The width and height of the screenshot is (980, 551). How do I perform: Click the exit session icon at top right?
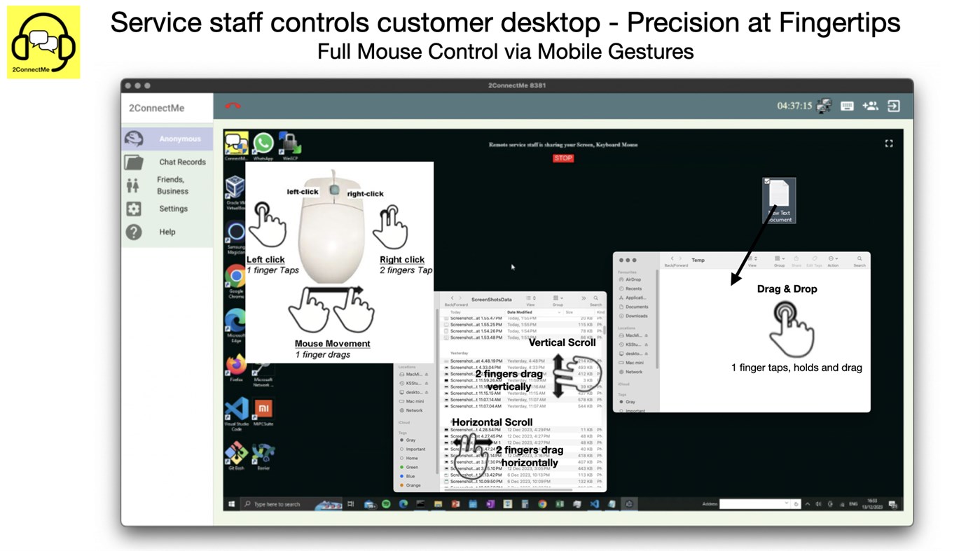coord(894,105)
